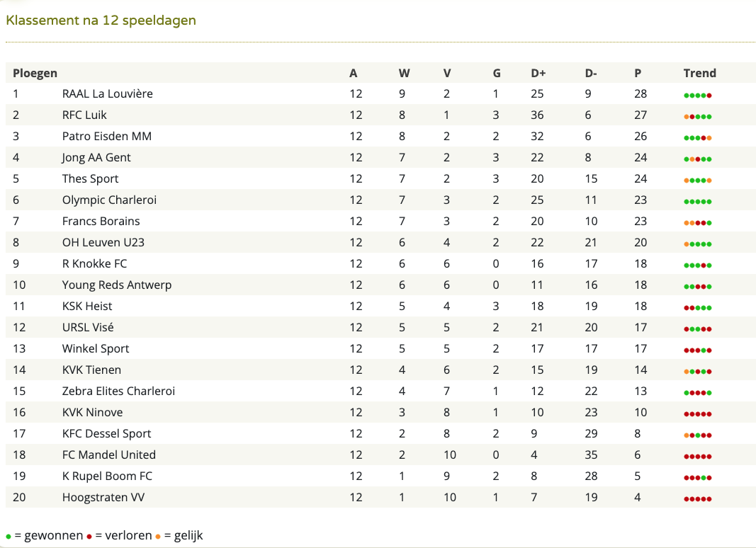This screenshot has height=548, width=756.
Task: Click the red 'verloren' legend dot
Action: 89,537
